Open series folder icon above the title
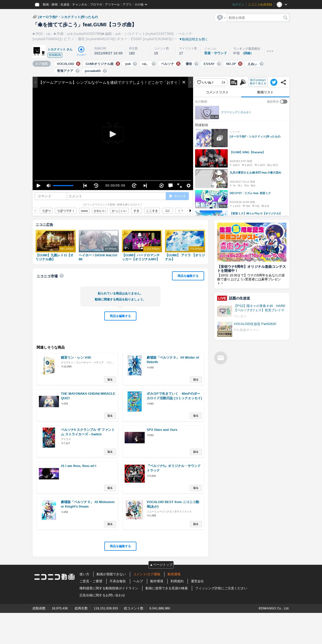Viewport: 322px width, 644px height. pos(35,17)
